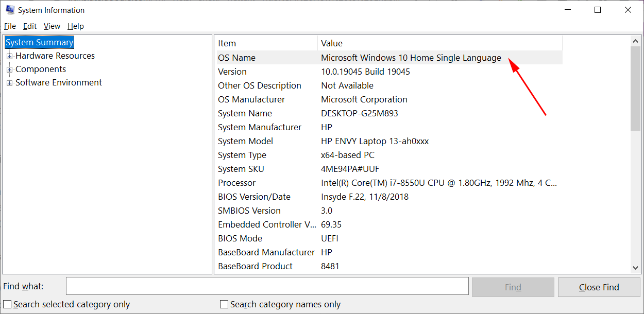This screenshot has height=314, width=644.
Task: Click the value 69.35
Action: point(331,224)
